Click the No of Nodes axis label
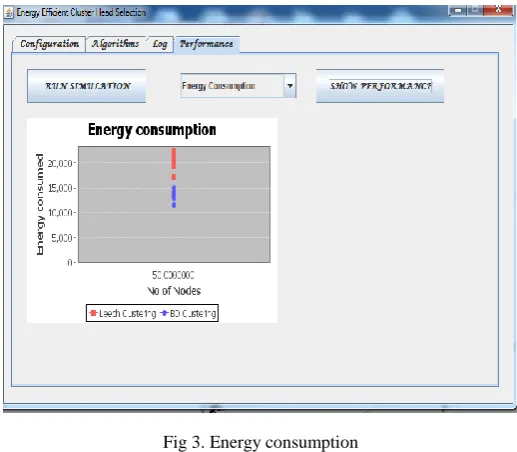Screen dimensions: 517x452 pos(174,291)
